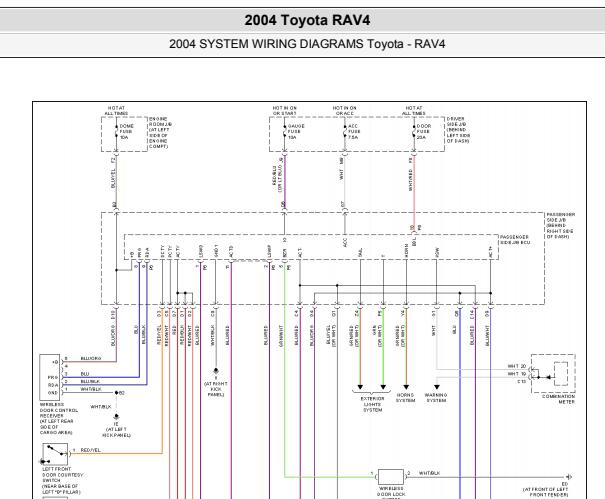Screen dimensions: 605x499
Task: Click the ENGINE ROOM J/B location note
Action: 160,133
